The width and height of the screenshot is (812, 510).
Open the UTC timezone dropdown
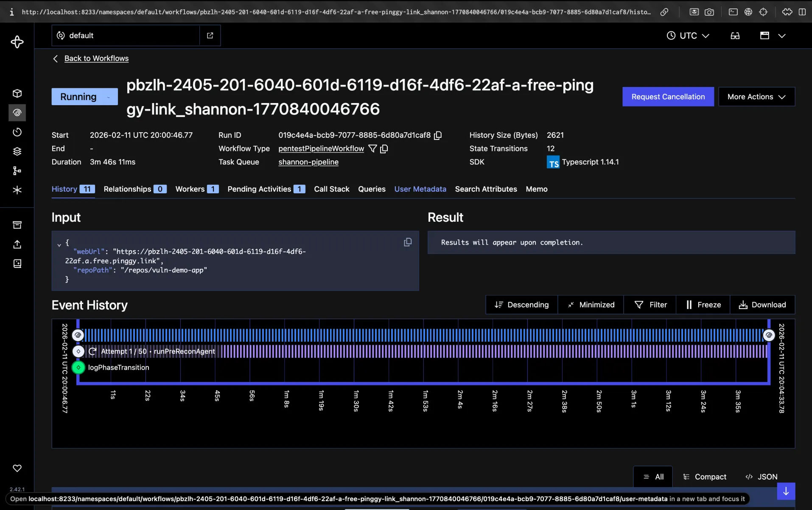(688, 36)
